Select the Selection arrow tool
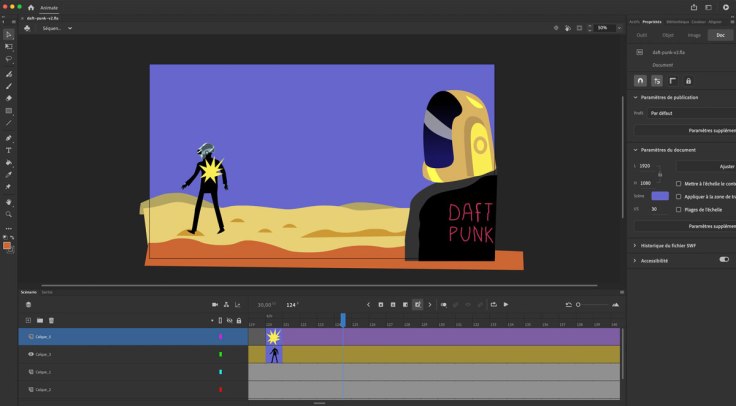Image resolution: width=736 pixels, height=406 pixels. (x=8, y=34)
